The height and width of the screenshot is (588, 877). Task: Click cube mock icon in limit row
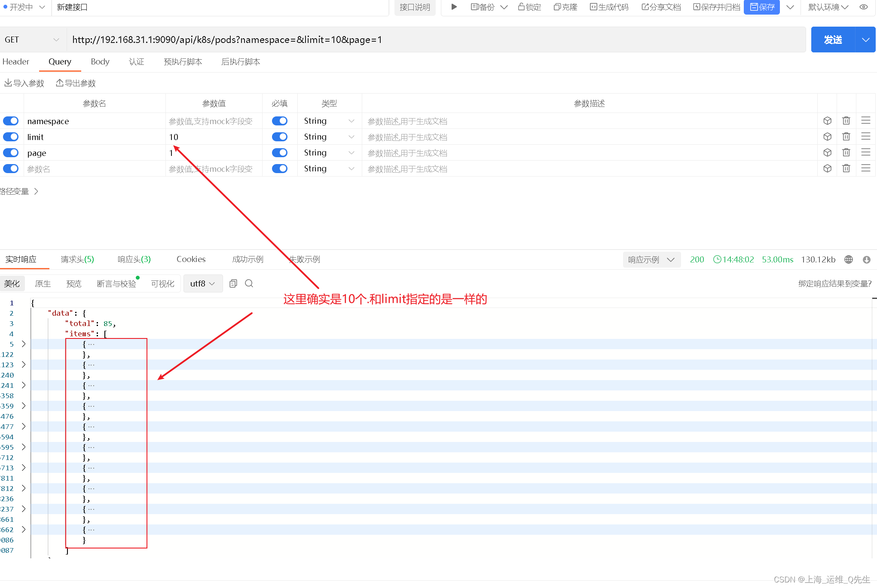click(827, 137)
